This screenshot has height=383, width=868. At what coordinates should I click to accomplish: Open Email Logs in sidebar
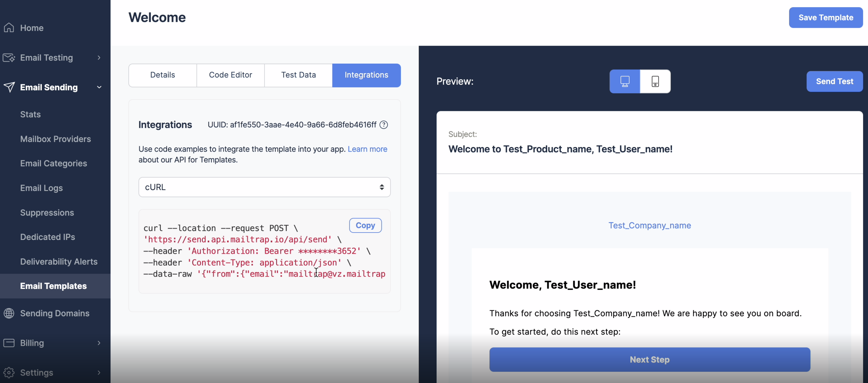41,188
